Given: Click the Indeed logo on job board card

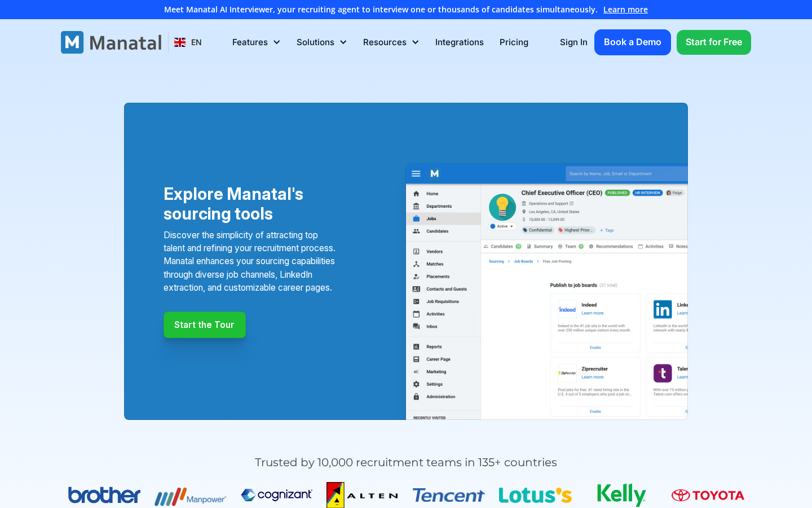Looking at the screenshot, I should [567, 309].
